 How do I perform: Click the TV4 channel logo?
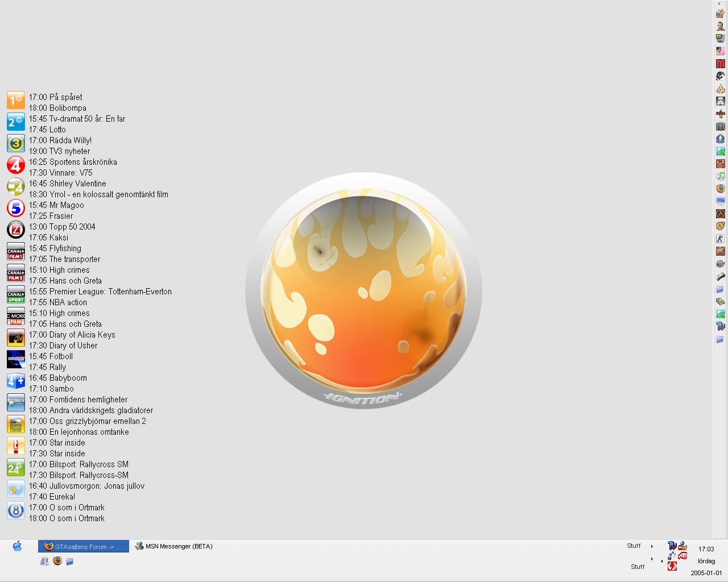[x=16, y=165]
